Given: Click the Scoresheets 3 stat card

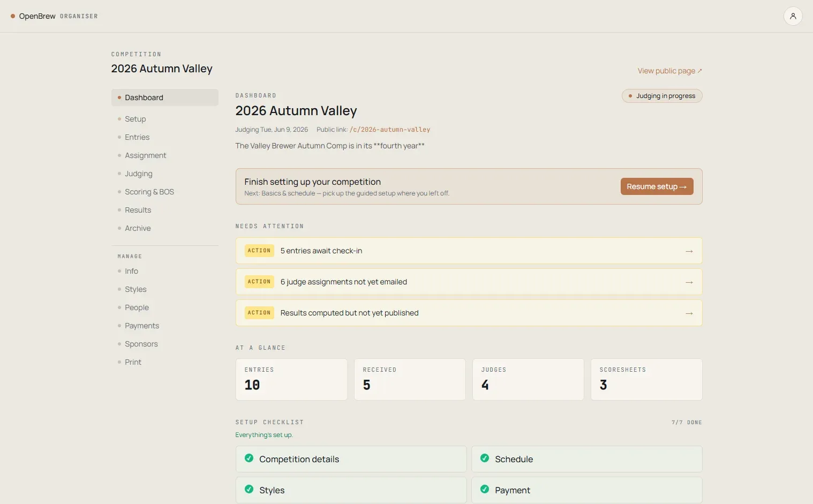Looking at the screenshot, I should pos(646,379).
